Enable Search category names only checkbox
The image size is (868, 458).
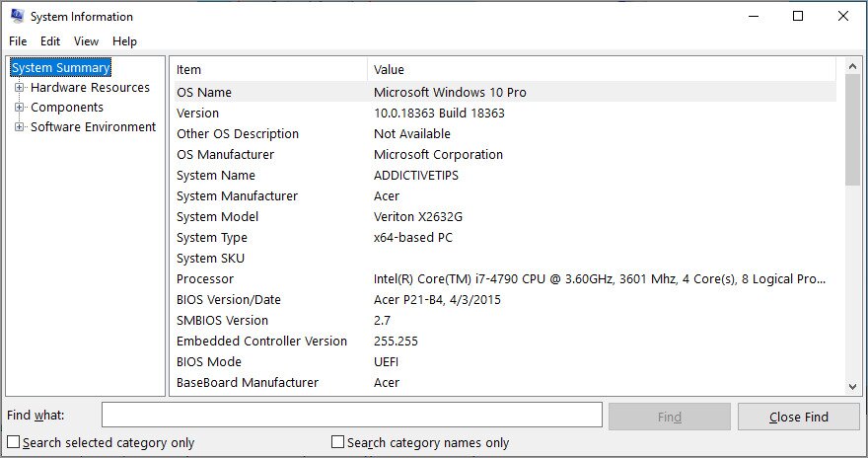point(338,442)
